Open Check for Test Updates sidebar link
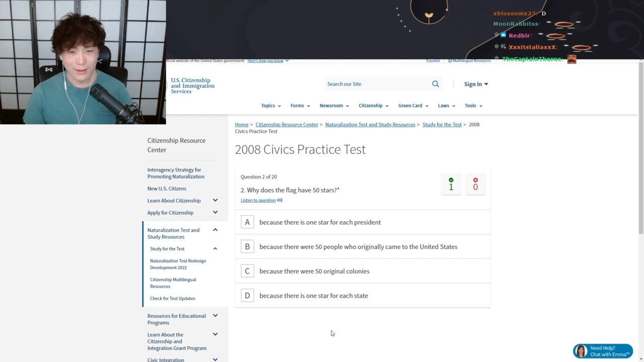The image size is (644, 362). coord(173,299)
